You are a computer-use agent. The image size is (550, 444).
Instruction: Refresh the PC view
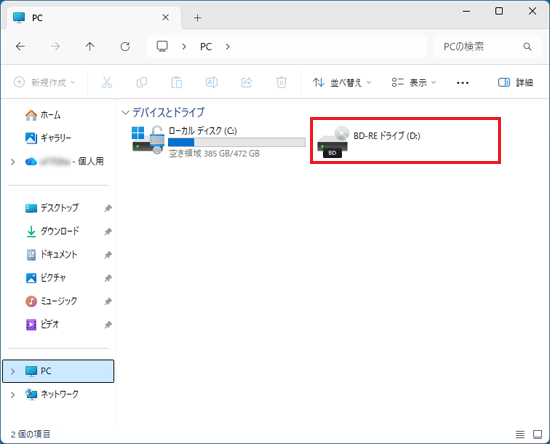click(x=125, y=47)
